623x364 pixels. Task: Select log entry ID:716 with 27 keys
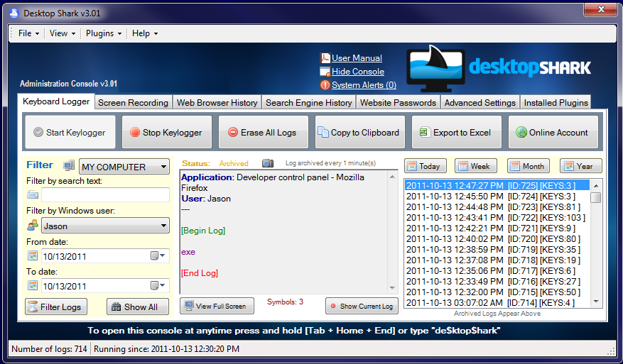(x=497, y=282)
